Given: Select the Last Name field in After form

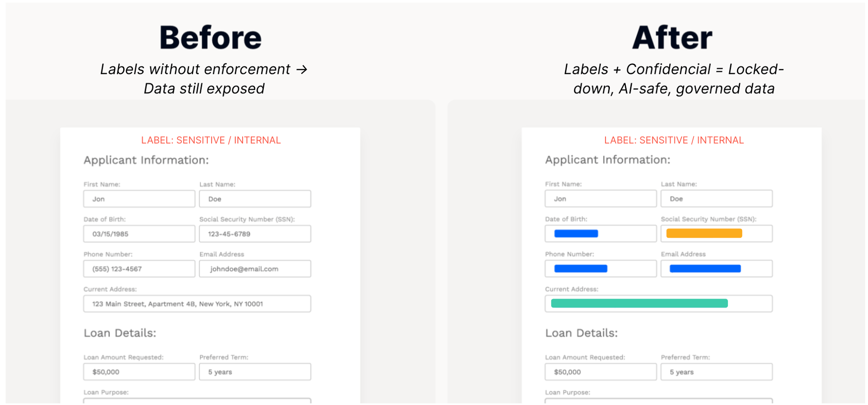Looking at the screenshot, I should point(717,198).
